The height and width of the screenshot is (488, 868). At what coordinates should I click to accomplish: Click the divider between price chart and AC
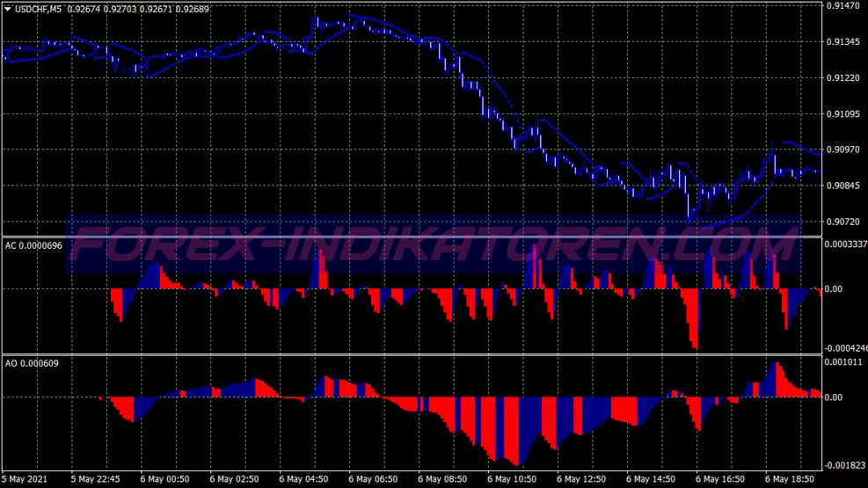412,236
